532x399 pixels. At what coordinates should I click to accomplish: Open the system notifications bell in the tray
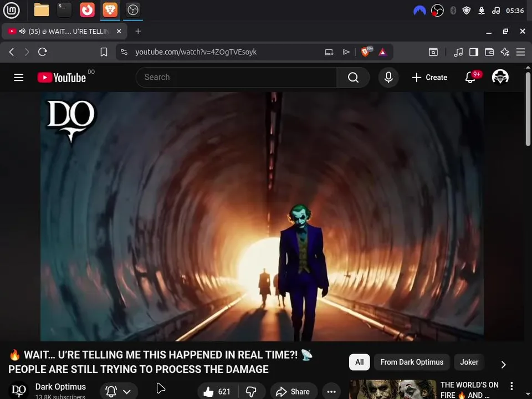[x=482, y=11]
